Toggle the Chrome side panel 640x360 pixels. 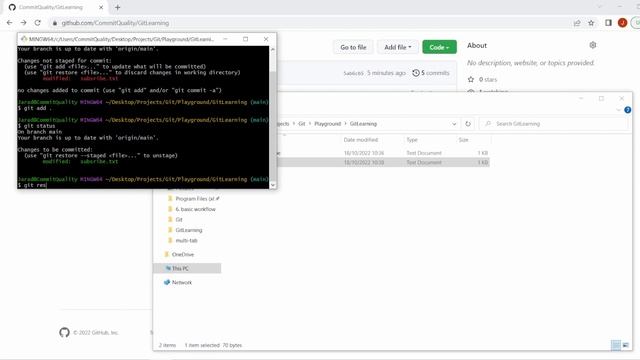click(x=608, y=23)
